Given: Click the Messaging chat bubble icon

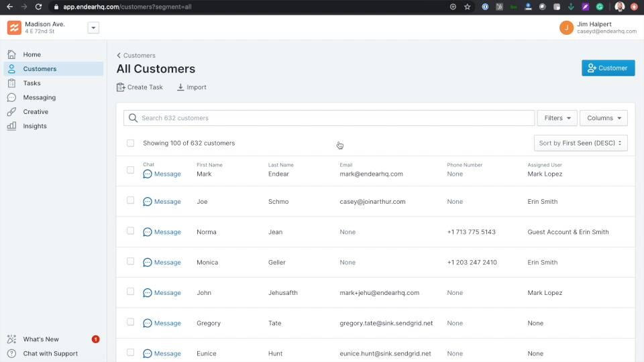Looking at the screenshot, I should 11,97.
